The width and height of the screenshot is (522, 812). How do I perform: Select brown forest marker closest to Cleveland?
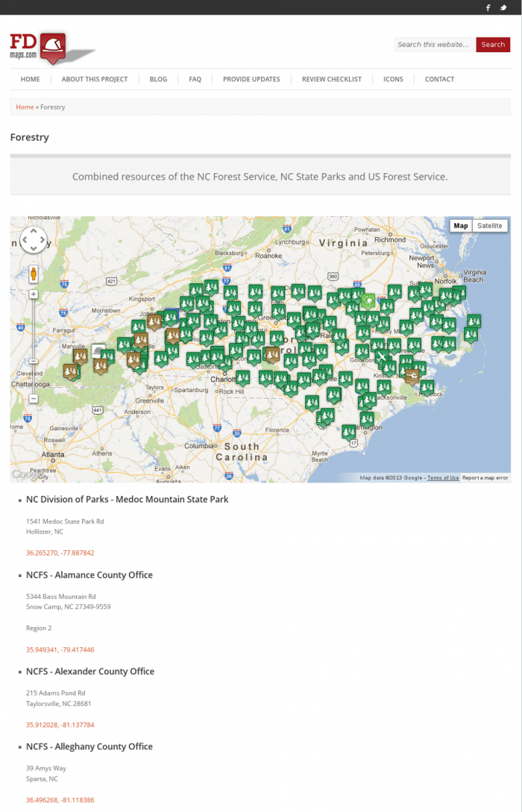(x=70, y=371)
